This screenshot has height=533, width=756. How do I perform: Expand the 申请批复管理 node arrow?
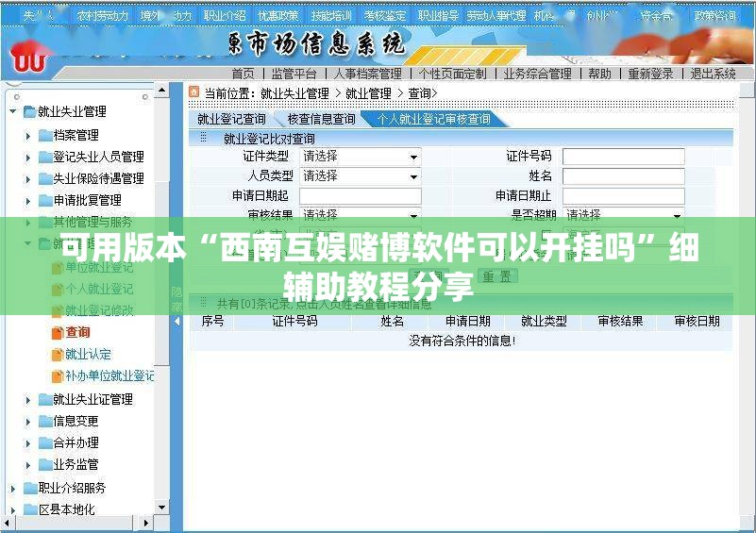point(28,201)
